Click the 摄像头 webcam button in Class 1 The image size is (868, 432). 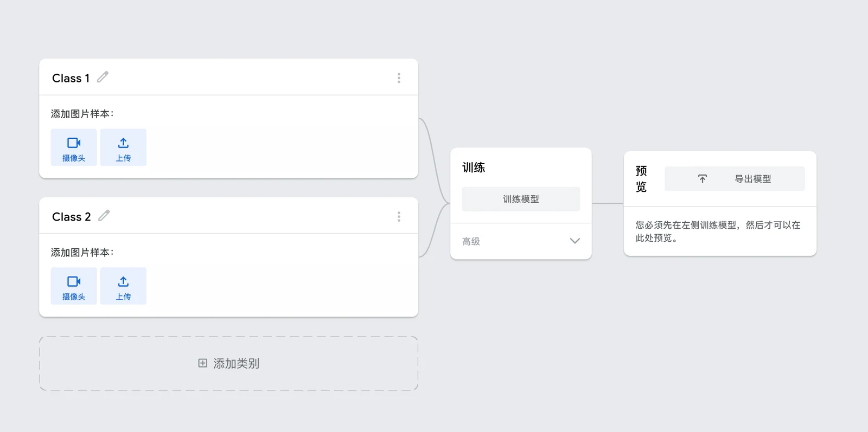(x=74, y=147)
